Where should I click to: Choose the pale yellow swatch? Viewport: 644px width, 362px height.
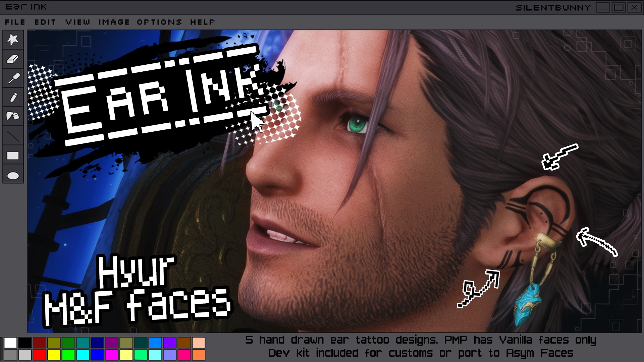[126, 355]
